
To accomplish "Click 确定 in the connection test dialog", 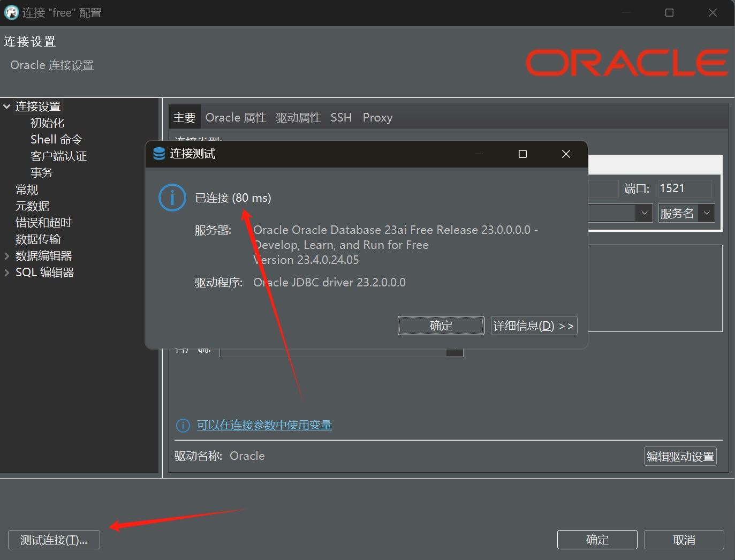I will coord(441,326).
